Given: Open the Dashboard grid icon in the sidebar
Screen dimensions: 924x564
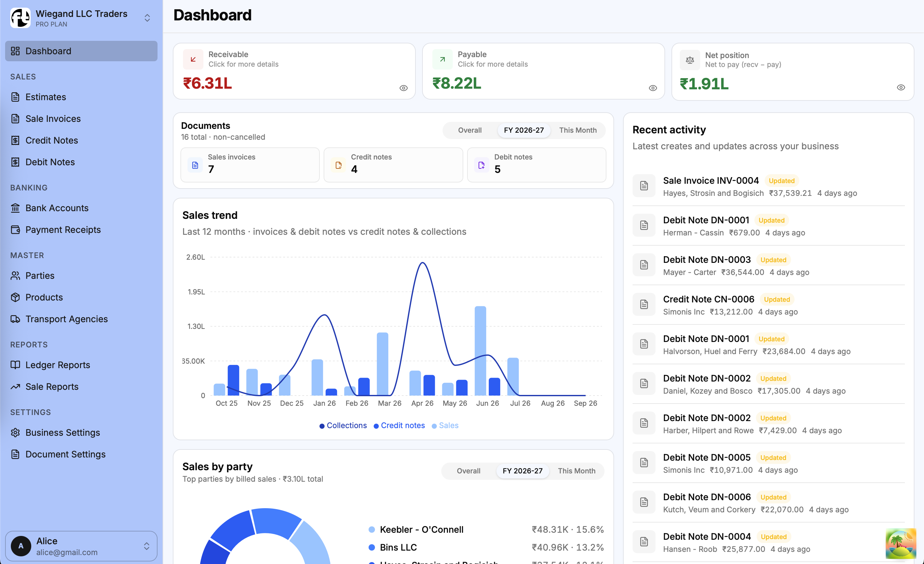Looking at the screenshot, I should point(15,51).
